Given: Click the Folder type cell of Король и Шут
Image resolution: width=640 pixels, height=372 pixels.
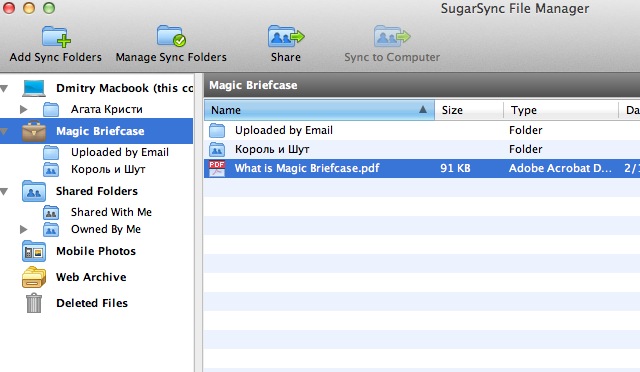Looking at the screenshot, I should [x=526, y=149].
